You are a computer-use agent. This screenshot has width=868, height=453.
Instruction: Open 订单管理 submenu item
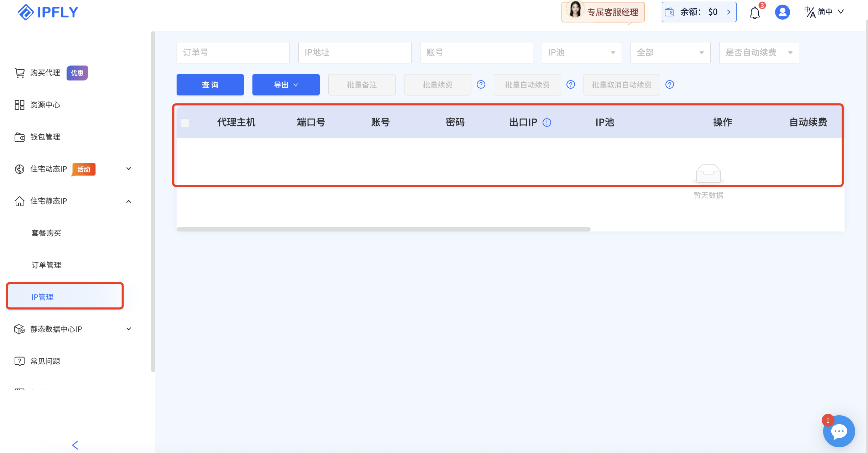point(46,265)
